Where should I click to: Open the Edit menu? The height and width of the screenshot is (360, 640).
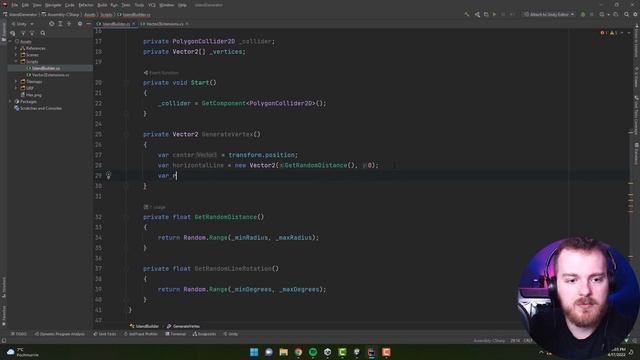pyautogui.click(x=25, y=5)
